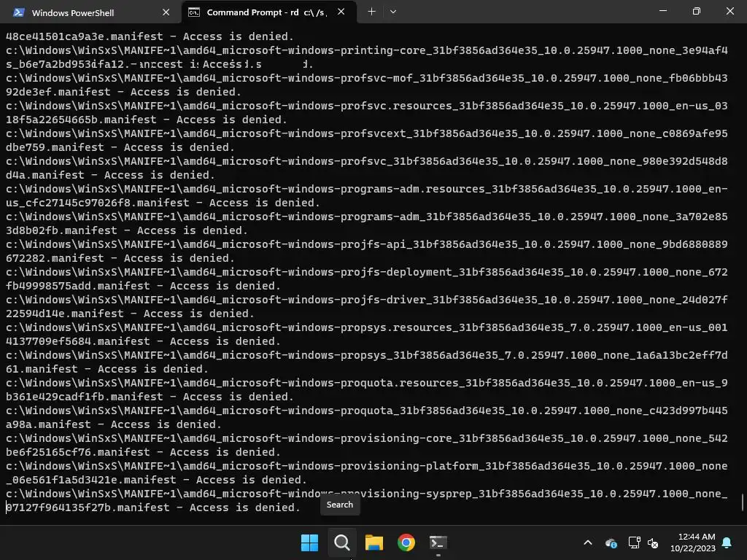Close the Windows PowerShell tab
Image resolution: width=747 pixels, height=560 pixels.
pyautogui.click(x=166, y=12)
